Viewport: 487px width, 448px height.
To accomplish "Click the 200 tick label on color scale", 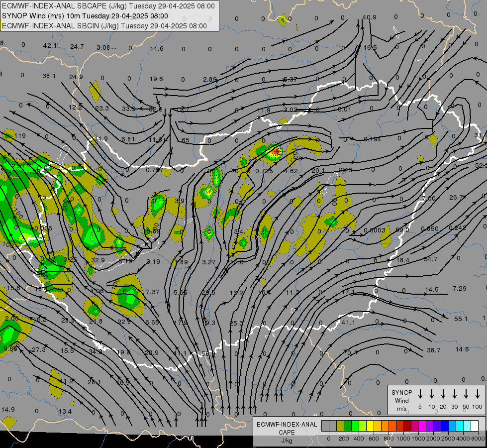I will [344, 439].
